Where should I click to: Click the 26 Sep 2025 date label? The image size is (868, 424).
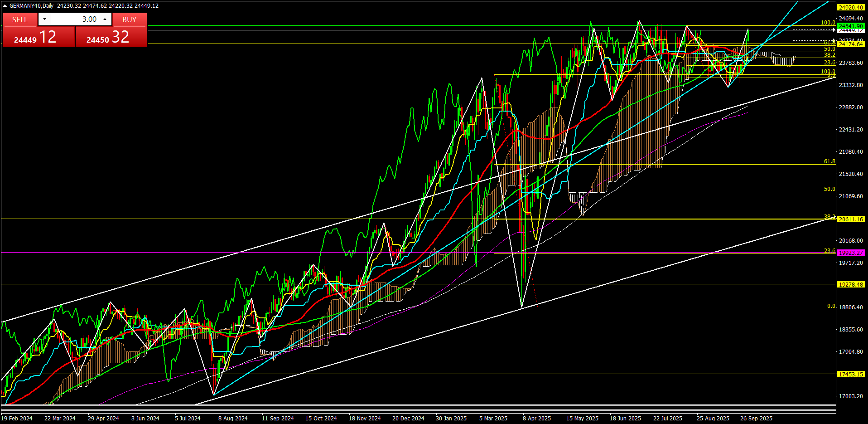coord(756,418)
